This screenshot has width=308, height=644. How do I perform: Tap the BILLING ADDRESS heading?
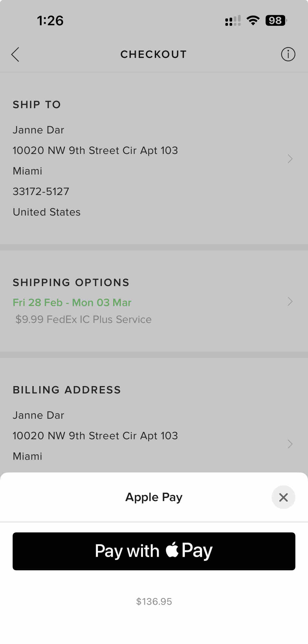point(67,390)
